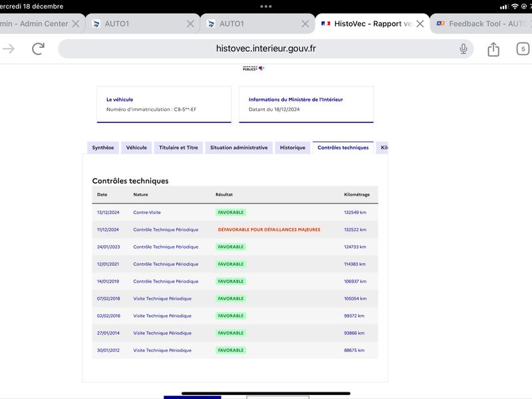Screen dimensions: 532x399
Task: Tap the cellular signal bars icon
Action: [x=504, y=7]
